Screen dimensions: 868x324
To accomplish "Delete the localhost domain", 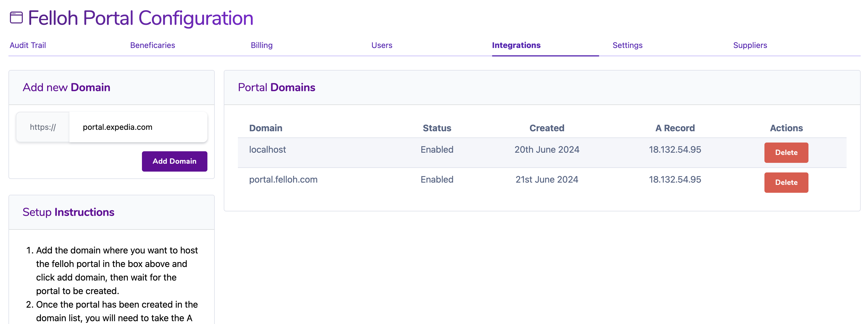I will point(786,152).
